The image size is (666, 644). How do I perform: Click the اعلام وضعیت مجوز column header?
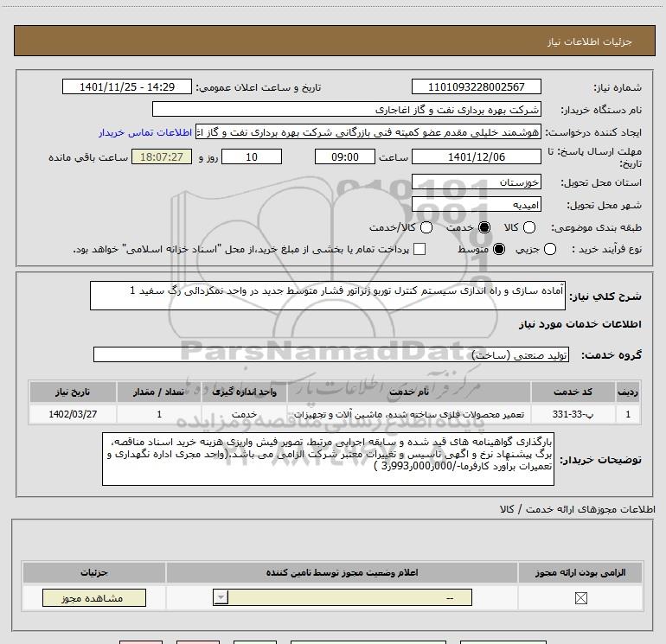tap(342, 572)
